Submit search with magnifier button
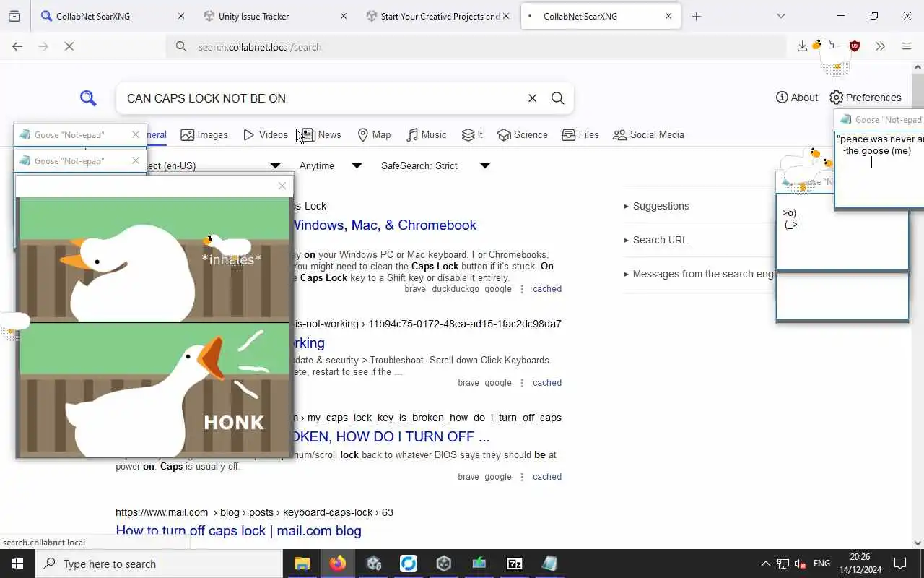This screenshot has width=924, height=578. click(x=557, y=98)
